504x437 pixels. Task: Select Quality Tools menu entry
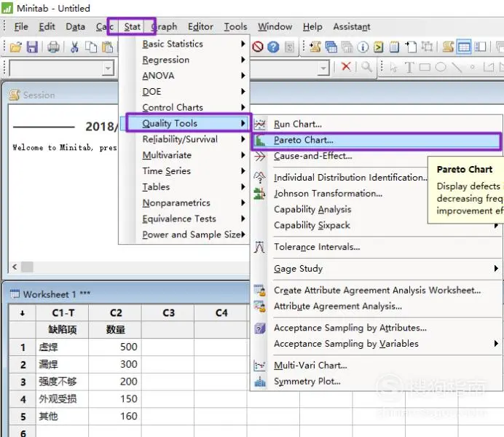(185, 123)
